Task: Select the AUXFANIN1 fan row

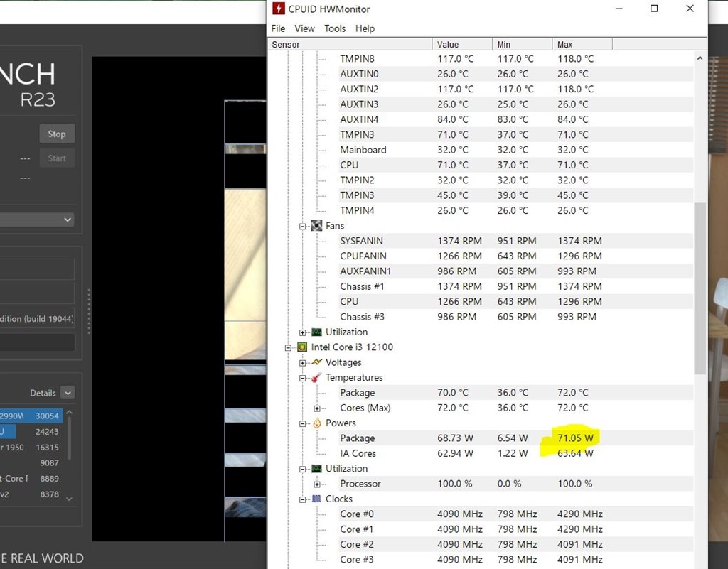Action: 516,271
